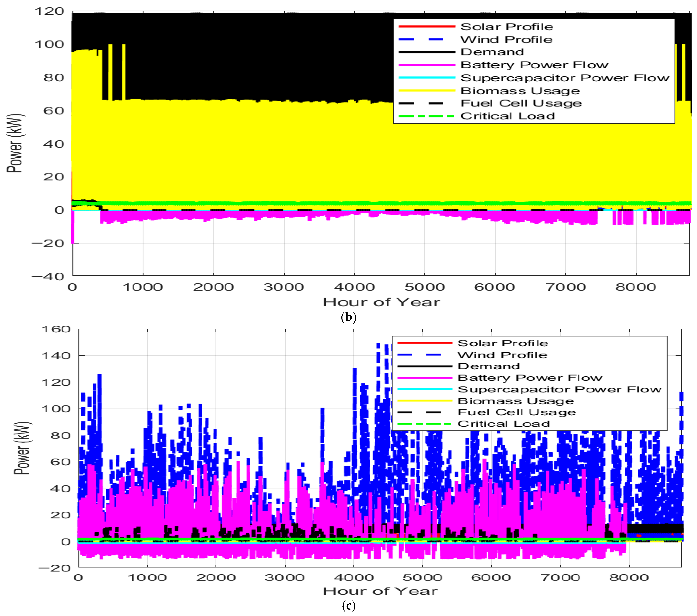Image resolution: width=697 pixels, height=616 pixels.
Task: Click the 4000 tick label on top chart x-axis
Action: click(354, 287)
